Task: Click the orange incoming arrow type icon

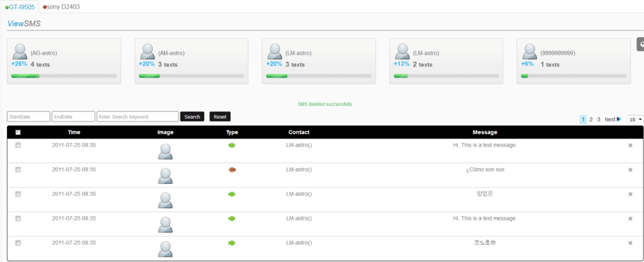Action: [x=231, y=170]
